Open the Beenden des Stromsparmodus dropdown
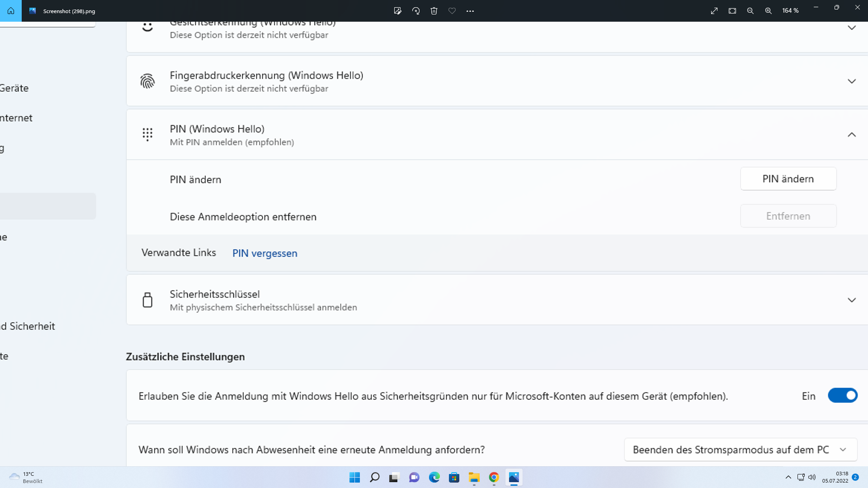The image size is (868, 488). pos(740,450)
